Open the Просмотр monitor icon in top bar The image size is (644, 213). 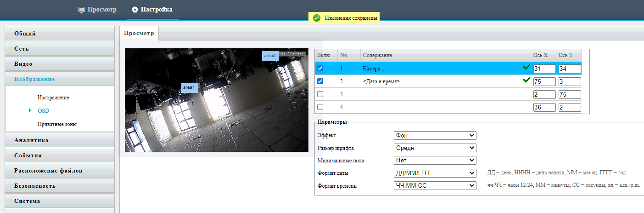pyautogui.click(x=82, y=10)
